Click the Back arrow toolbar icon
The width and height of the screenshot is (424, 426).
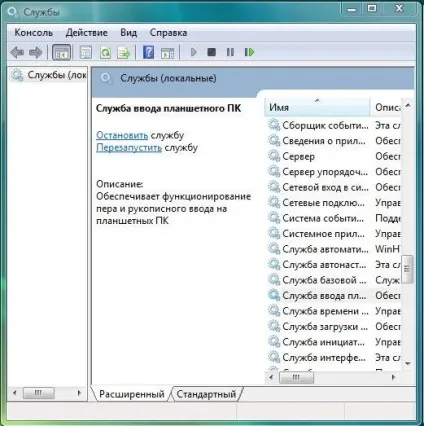17,52
